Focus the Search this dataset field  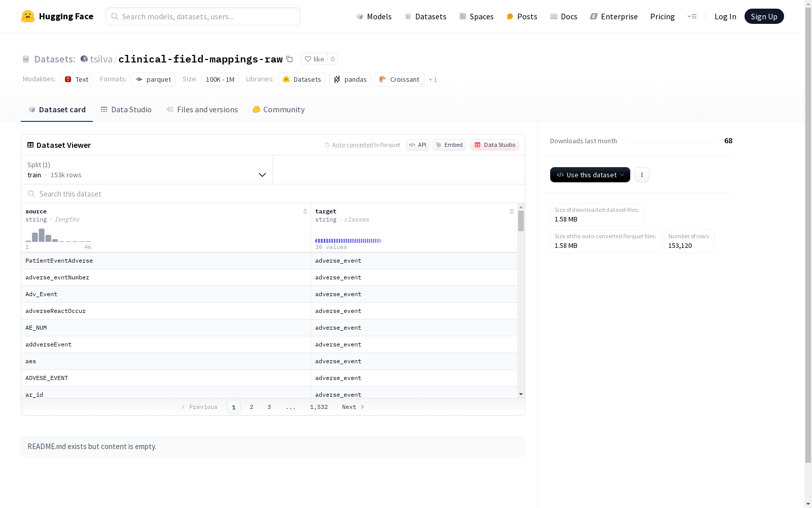tap(273, 194)
